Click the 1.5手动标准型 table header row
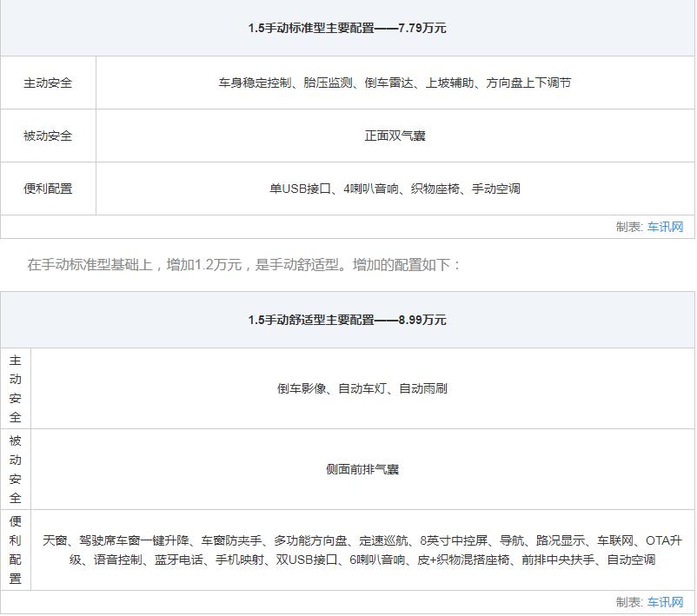Screen dimensions: 697x616 (x=348, y=29)
